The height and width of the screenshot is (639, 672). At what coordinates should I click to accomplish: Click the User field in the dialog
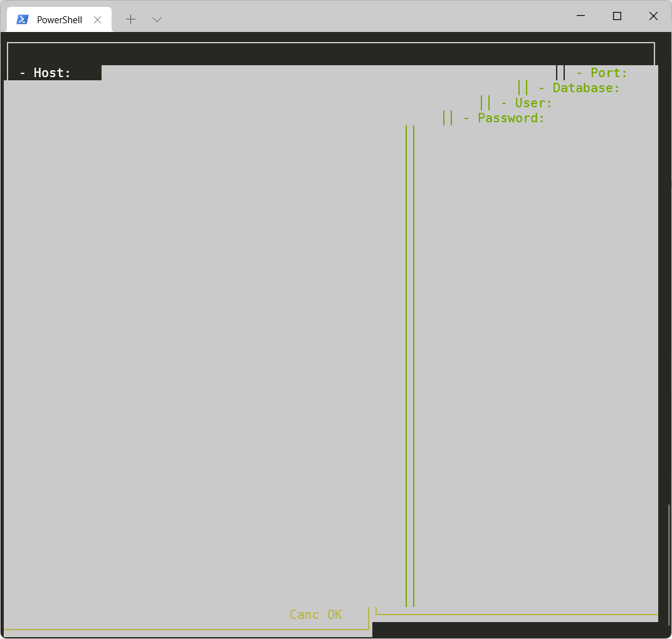point(577,103)
